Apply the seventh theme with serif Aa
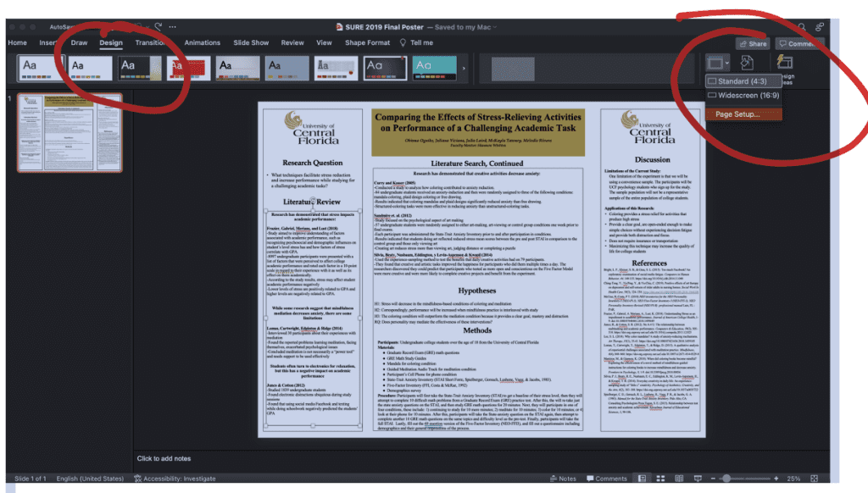The width and height of the screenshot is (868, 493). coord(336,68)
